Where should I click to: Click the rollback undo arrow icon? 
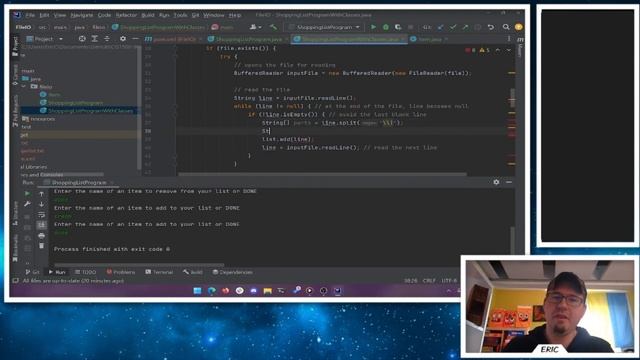[x=491, y=27]
